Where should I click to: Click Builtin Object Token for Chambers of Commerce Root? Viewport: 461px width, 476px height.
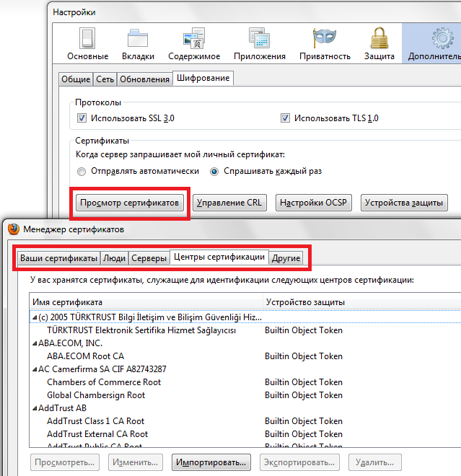pos(304,382)
